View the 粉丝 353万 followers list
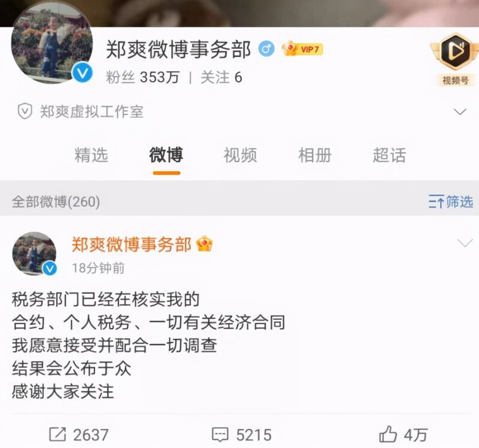479x448 pixels. pos(143,78)
